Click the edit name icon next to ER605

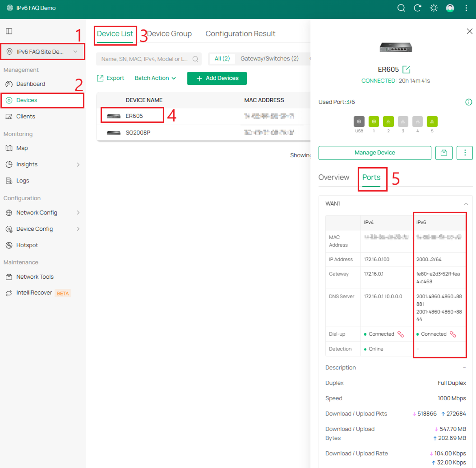point(406,69)
